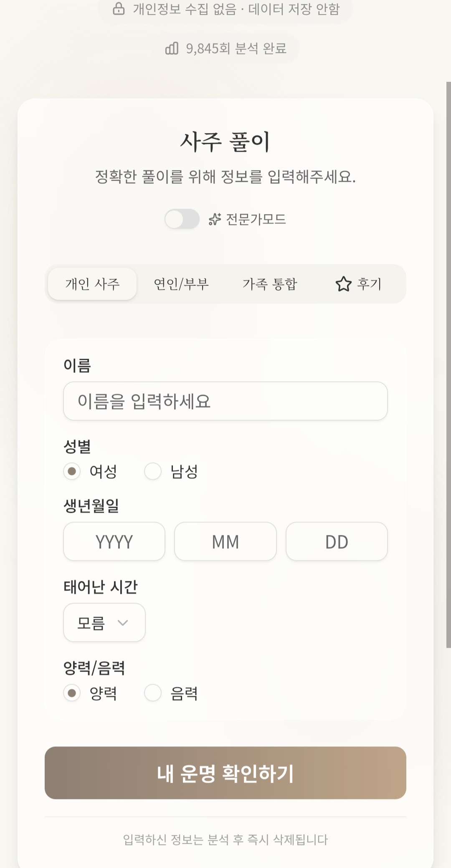The image size is (451, 868).
Task: Click the star icon in 후기 tab
Action: click(343, 284)
